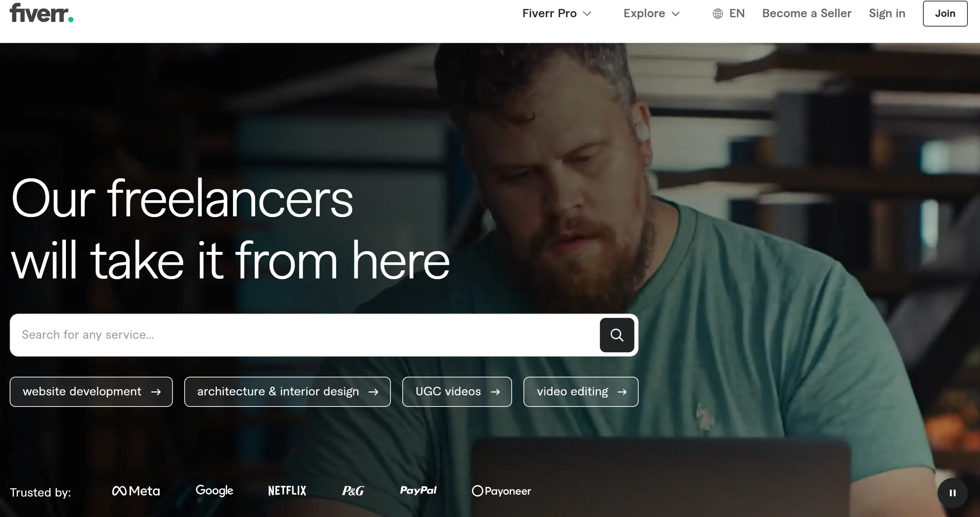
Task: Select the website development suggestion
Action: [91, 391]
